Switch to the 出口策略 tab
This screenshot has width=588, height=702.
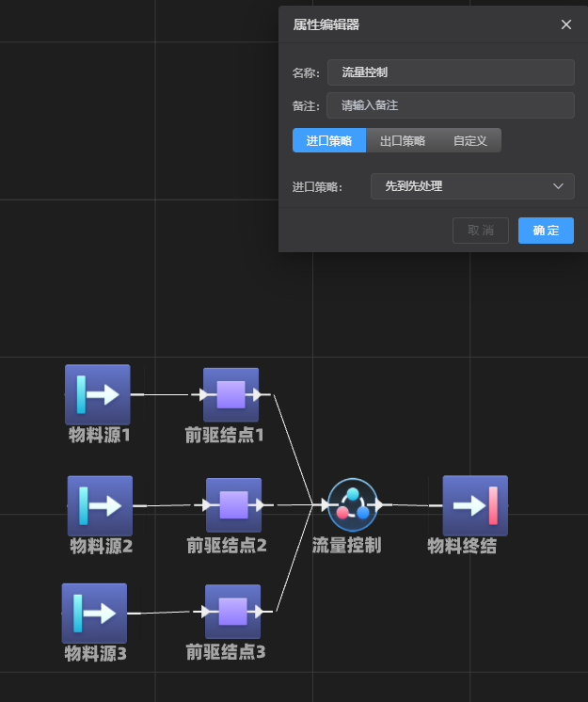[x=403, y=140]
